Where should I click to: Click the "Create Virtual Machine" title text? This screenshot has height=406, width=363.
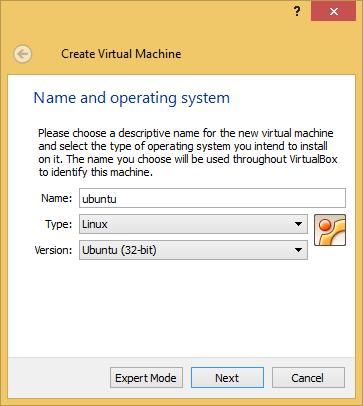click(x=121, y=54)
